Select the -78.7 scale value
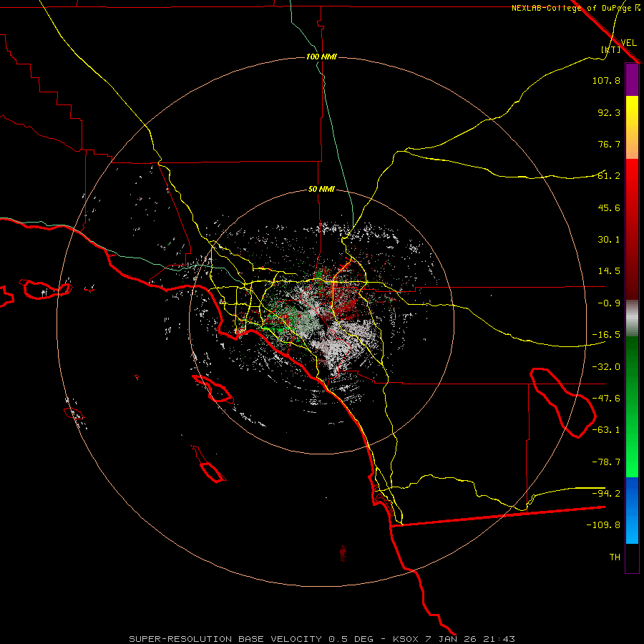 606,462
